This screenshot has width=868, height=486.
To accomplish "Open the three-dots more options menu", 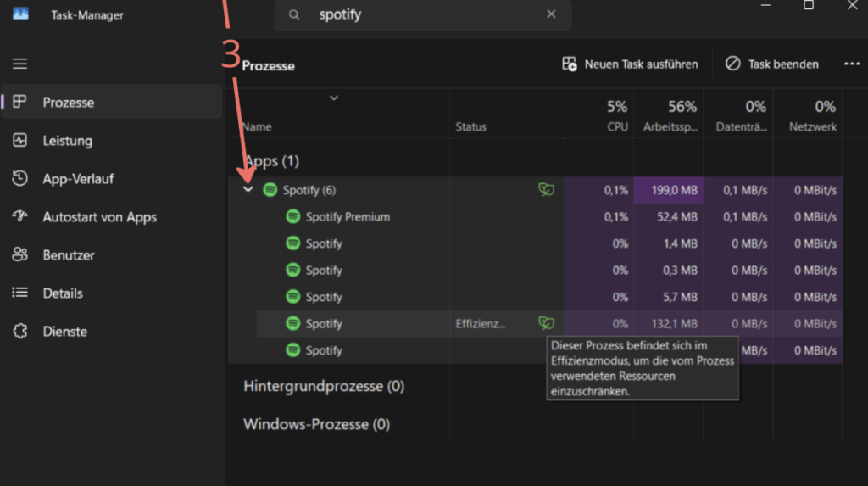I will pyautogui.click(x=851, y=64).
